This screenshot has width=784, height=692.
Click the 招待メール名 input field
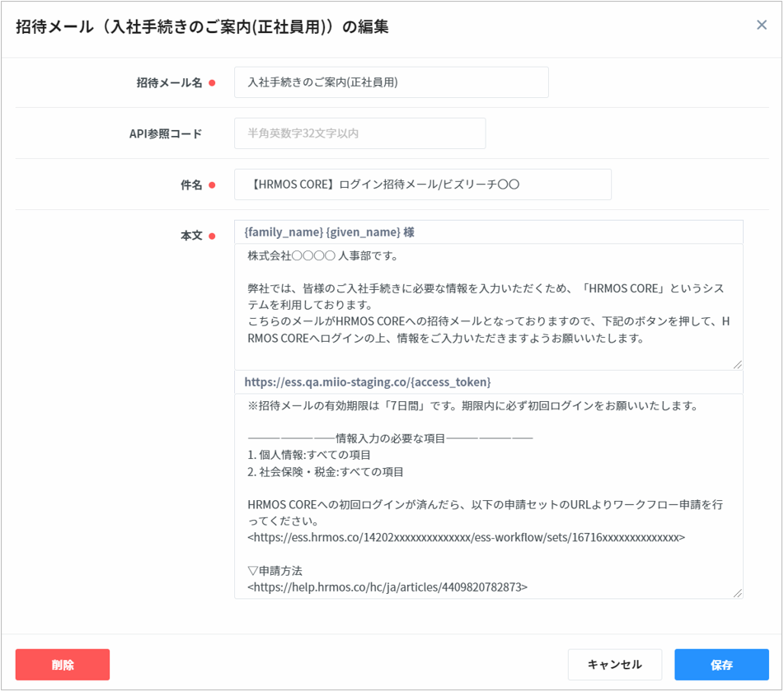pyautogui.click(x=391, y=82)
